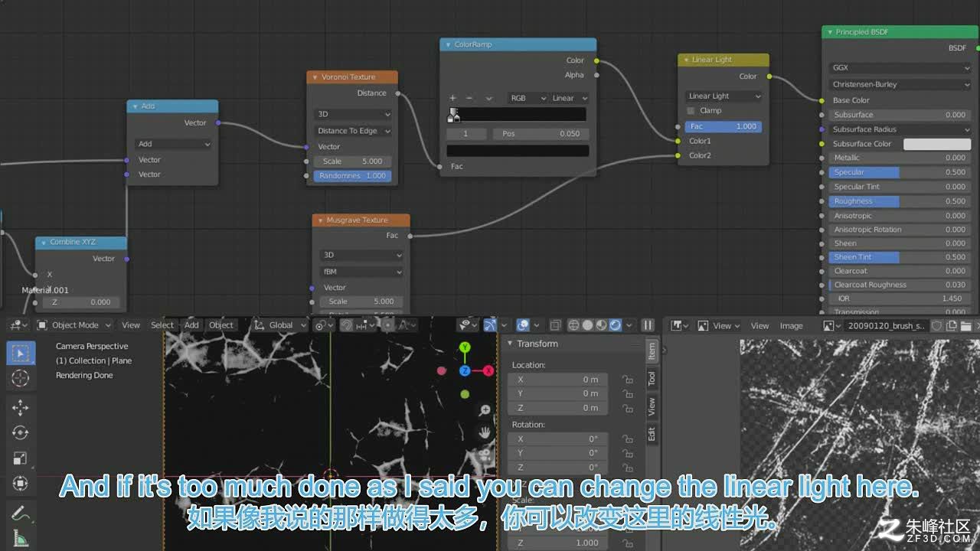Screen dimensions: 980x551
Task: Toggle the Clamp checkbox in Linear Light
Action: tap(691, 110)
